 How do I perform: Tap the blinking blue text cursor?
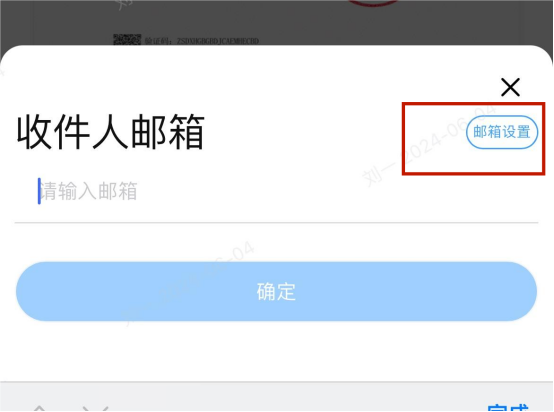(x=39, y=191)
